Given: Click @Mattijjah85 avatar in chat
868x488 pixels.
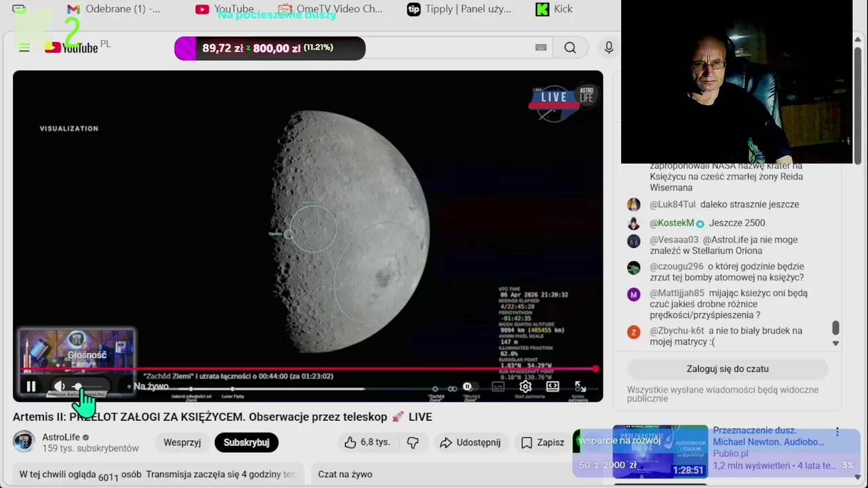Looking at the screenshot, I should point(633,294).
